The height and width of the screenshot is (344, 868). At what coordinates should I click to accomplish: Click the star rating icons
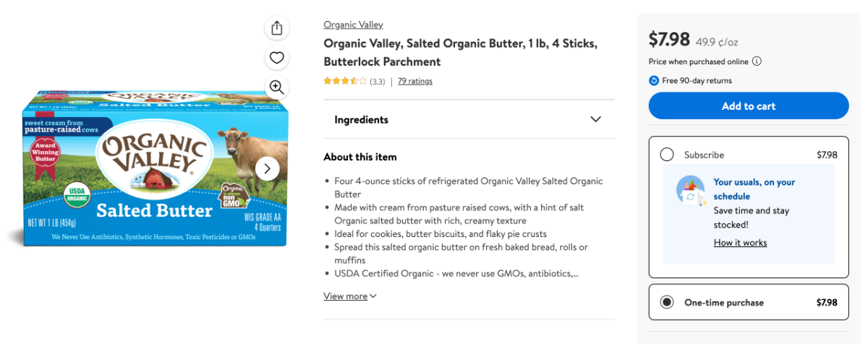click(x=345, y=81)
